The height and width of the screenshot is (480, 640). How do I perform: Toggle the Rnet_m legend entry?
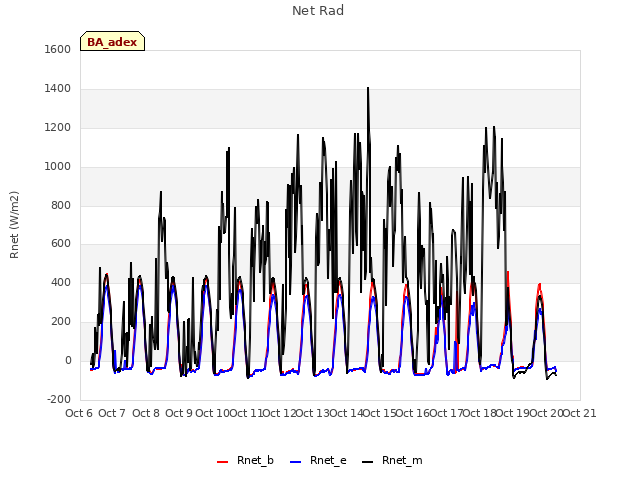coord(392,460)
